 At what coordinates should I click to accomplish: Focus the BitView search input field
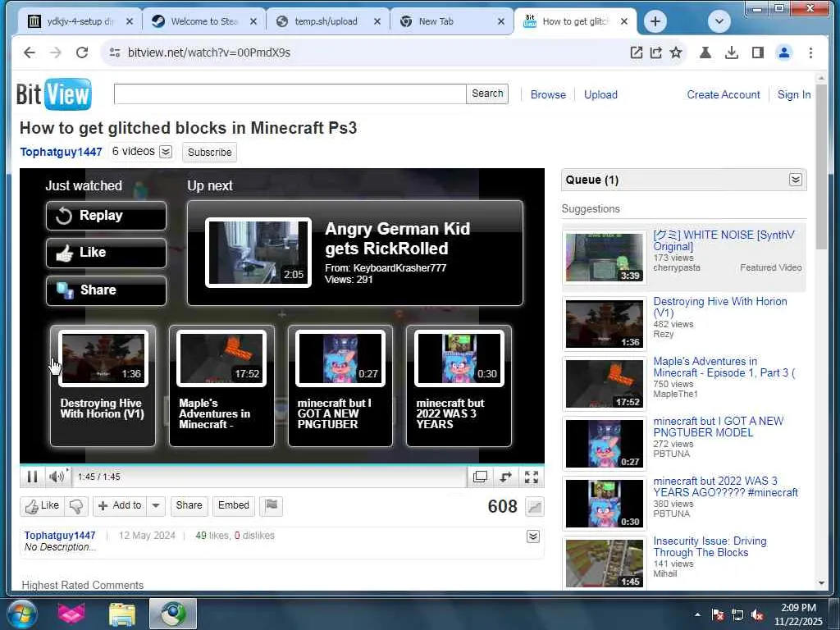pyautogui.click(x=290, y=94)
